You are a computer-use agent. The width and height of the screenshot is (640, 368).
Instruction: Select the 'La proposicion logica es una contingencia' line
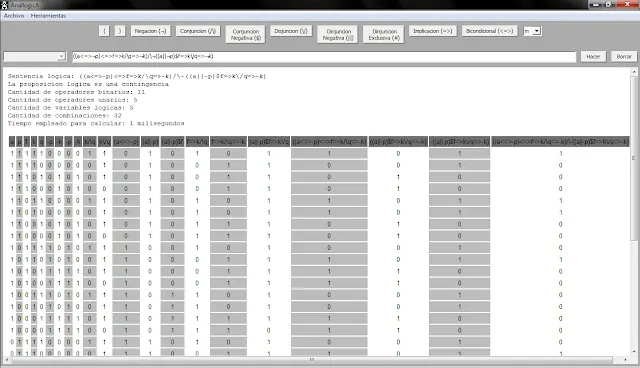[88, 84]
